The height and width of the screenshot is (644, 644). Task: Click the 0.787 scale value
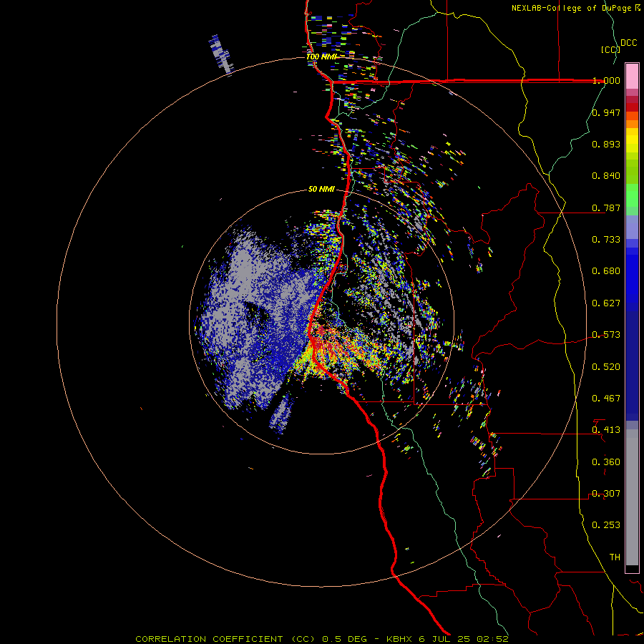tap(606, 208)
